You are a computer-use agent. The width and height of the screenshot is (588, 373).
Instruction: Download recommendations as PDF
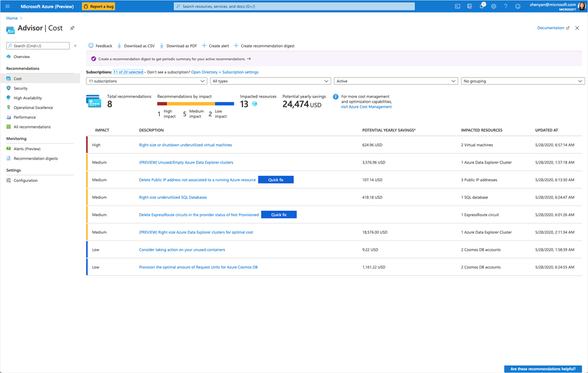pyautogui.click(x=178, y=46)
